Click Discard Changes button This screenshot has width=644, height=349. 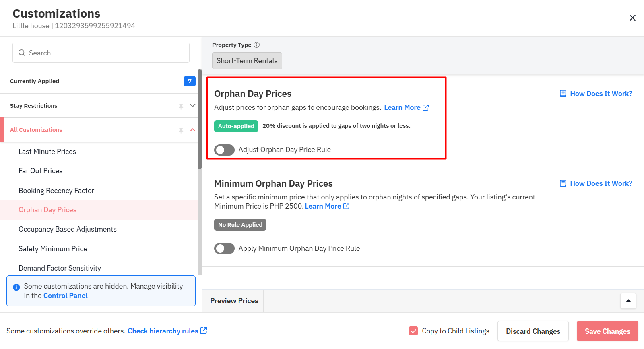pos(533,331)
